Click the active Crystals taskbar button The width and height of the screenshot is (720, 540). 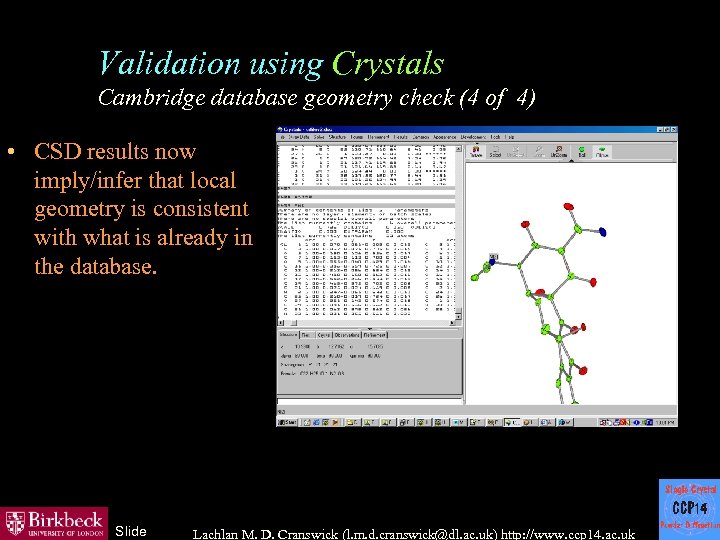coord(512,422)
